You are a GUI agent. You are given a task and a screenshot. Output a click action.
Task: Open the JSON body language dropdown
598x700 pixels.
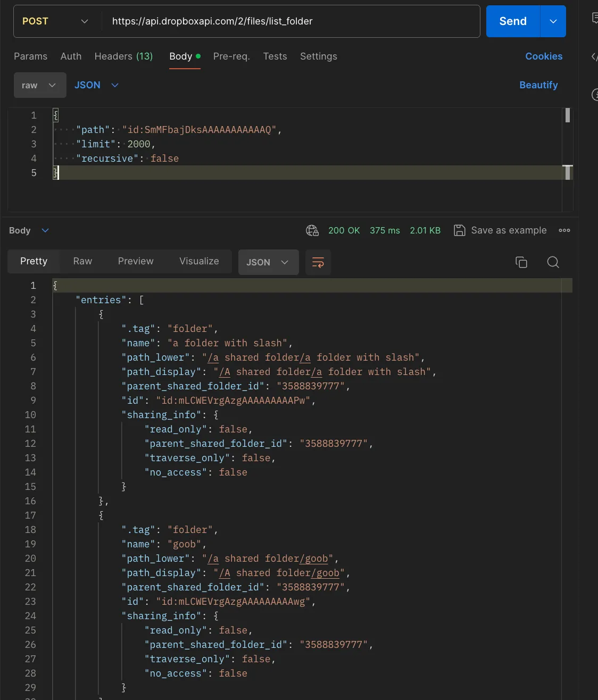(x=96, y=85)
